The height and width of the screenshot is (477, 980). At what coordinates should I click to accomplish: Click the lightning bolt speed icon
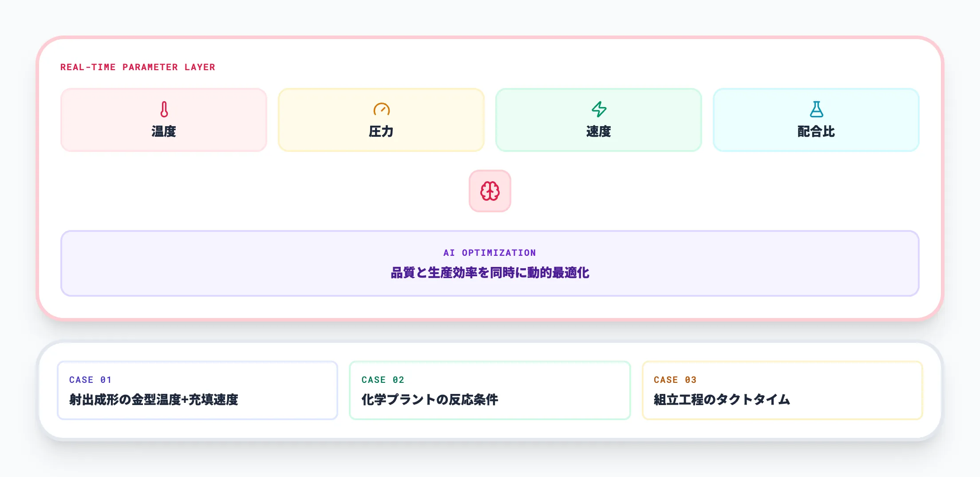coord(599,109)
